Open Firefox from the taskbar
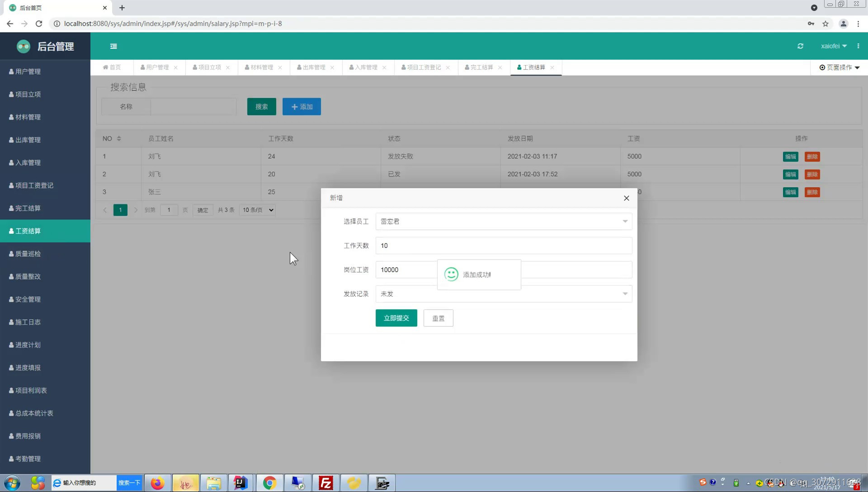The height and width of the screenshot is (492, 868). (157, 483)
